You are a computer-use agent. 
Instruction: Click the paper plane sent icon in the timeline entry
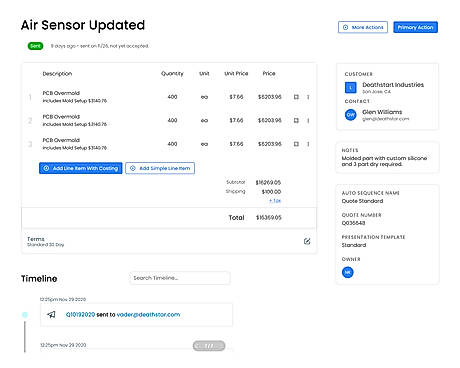tap(51, 314)
